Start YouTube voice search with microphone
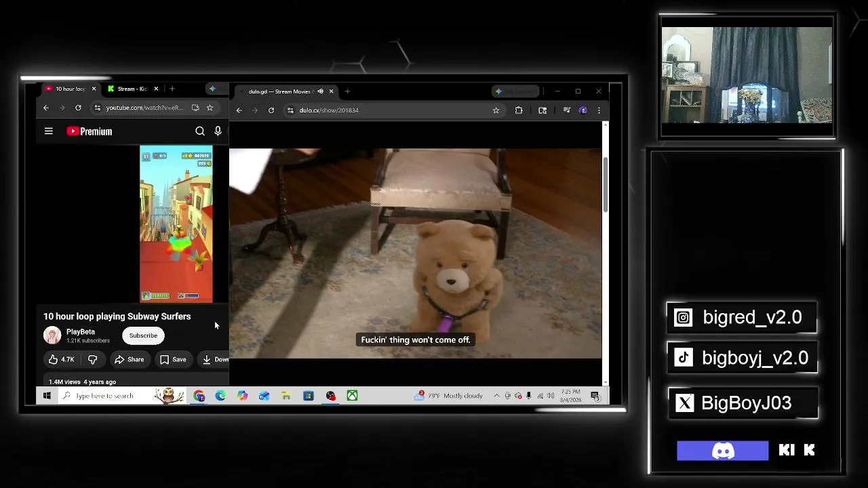The width and height of the screenshot is (868, 488). pyautogui.click(x=218, y=131)
